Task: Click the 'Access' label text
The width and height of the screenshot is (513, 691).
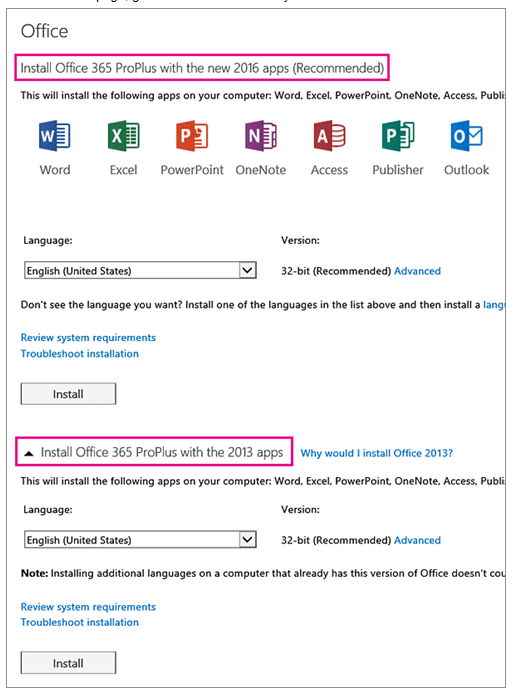Action: (x=329, y=170)
